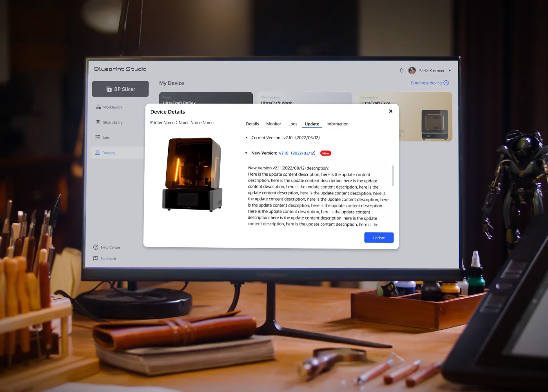This screenshot has width=548, height=392.
Task: Click the notification bell icon
Action: tap(401, 71)
